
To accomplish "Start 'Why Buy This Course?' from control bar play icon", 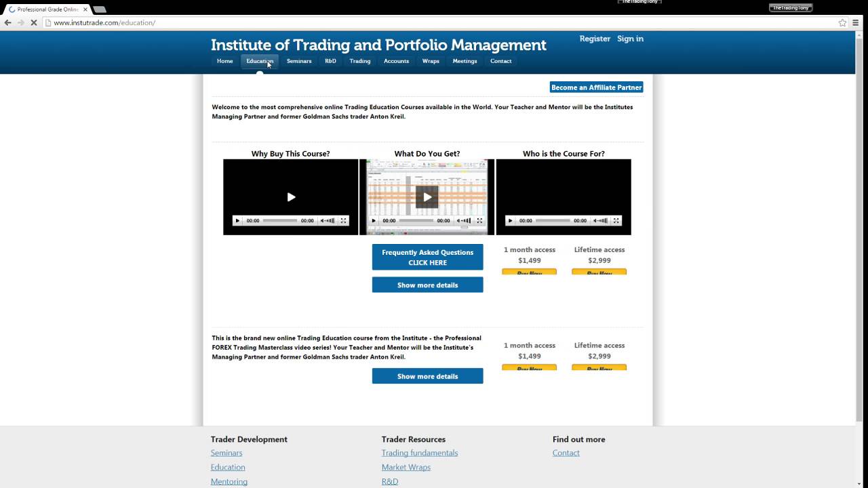I will tap(237, 220).
